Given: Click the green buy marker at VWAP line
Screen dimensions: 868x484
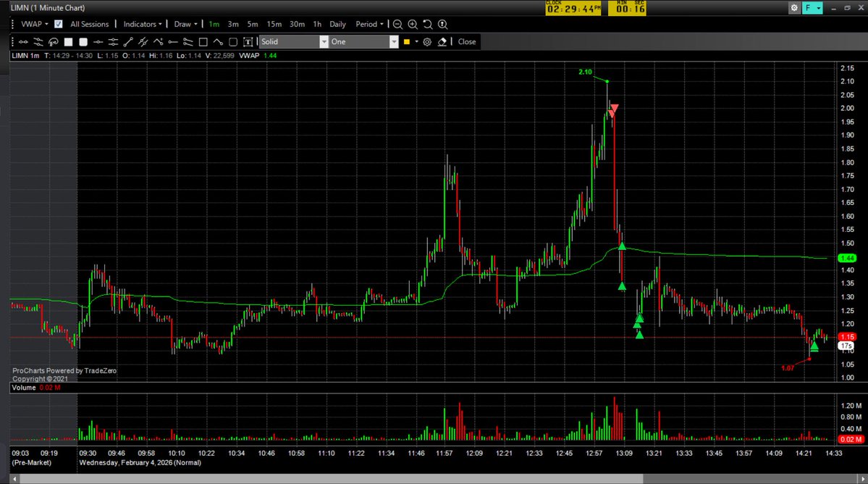Looking at the screenshot, I should pos(622,246).
